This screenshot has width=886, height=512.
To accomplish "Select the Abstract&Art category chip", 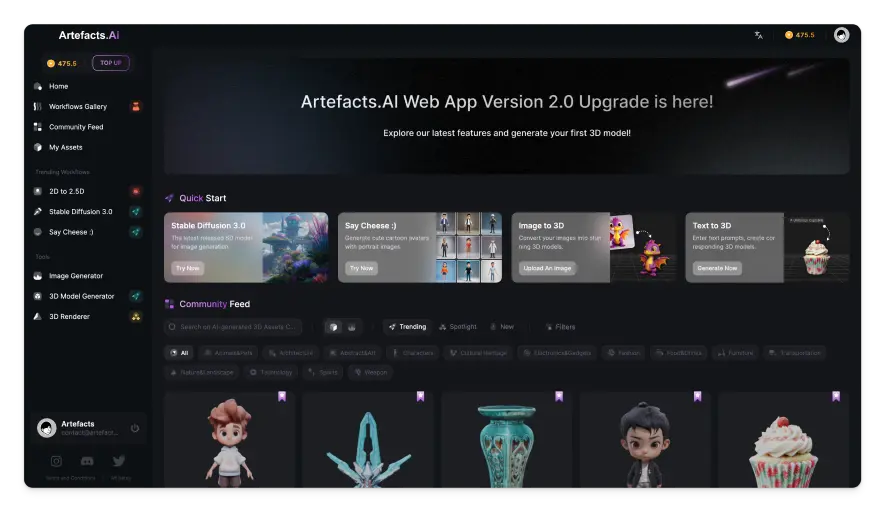I will coord(353,353).
